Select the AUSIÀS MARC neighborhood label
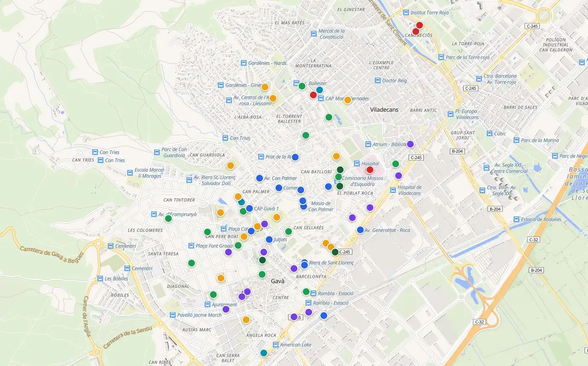The height and width of the screenshot is (366, 588). [197, 330]
